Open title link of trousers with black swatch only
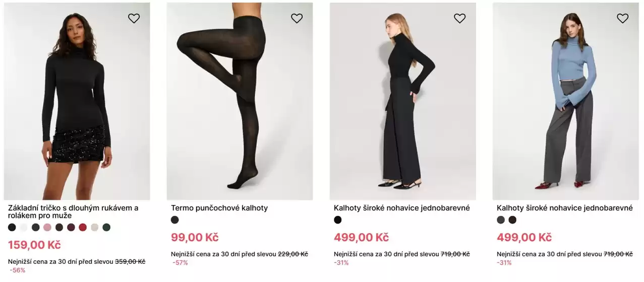Viewport: 644px width, 282px height. [401, 208]
